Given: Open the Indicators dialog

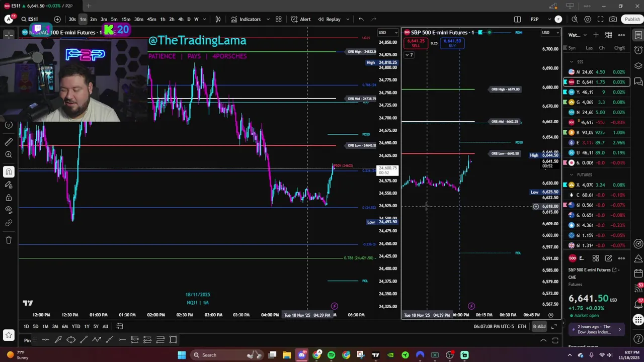Looking at the screenshot, I should point(246,19).
